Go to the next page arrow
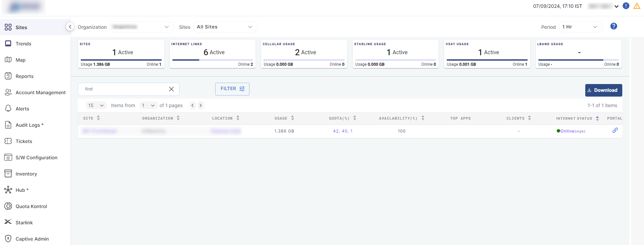Image resolution: width=644 pixels, height=245 pixels. tap(201, 105)
